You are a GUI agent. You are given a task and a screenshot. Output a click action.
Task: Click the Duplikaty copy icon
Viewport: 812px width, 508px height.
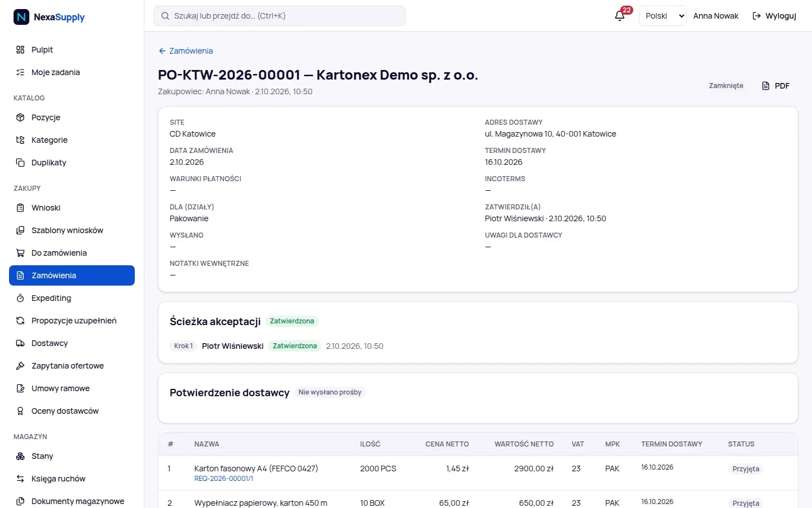[20, 163]
